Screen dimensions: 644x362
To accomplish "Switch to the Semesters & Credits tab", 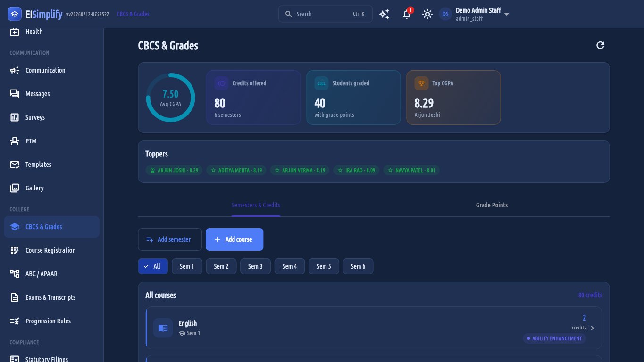I will point(256,205).
